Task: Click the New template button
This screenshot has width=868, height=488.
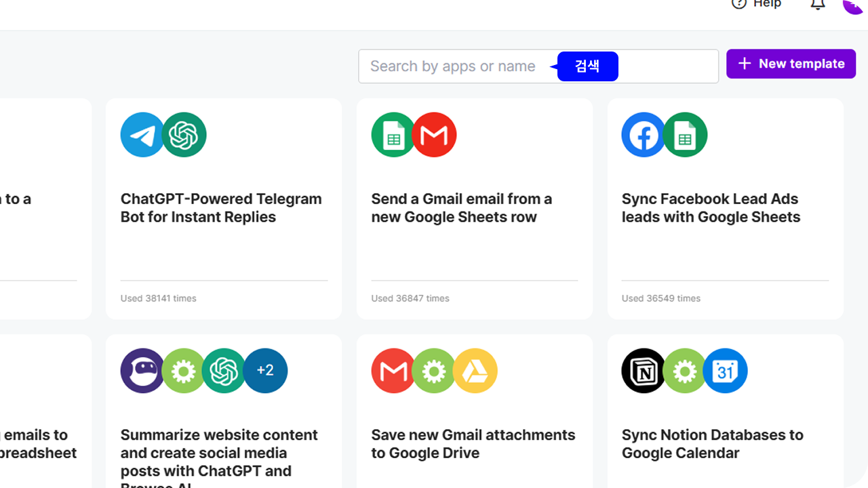Action: (x=791, y=64)
